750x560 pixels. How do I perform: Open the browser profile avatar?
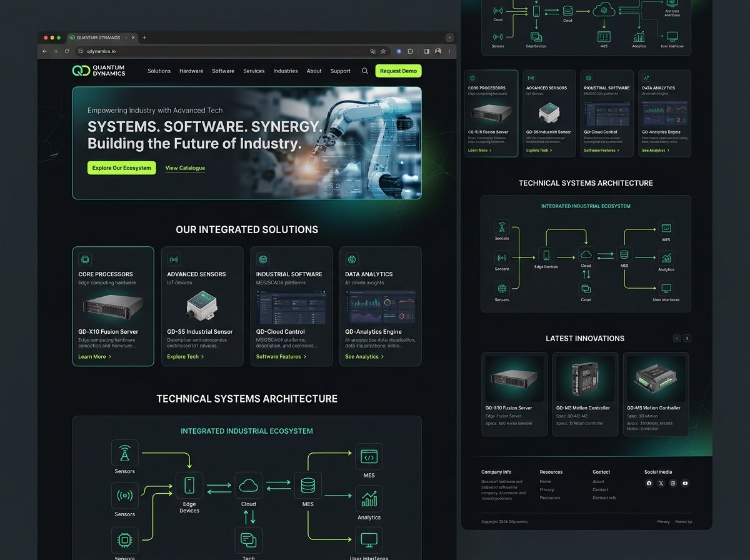click(438, 51)
